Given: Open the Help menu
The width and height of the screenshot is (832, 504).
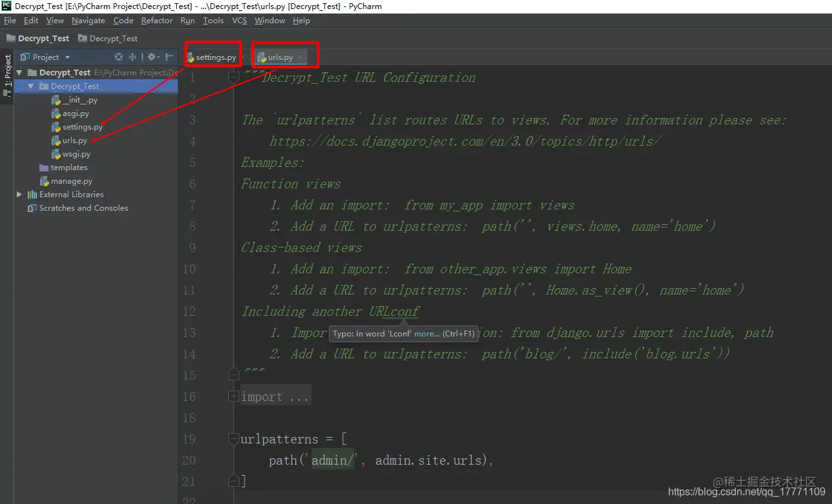Looking at the screenshot, I should (301, 21).
